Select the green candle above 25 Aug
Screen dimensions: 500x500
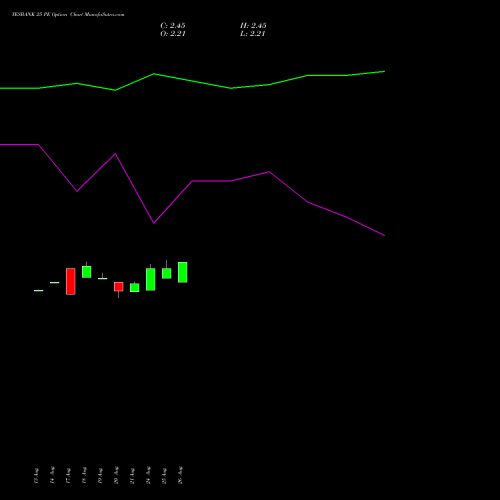[167, 273]
